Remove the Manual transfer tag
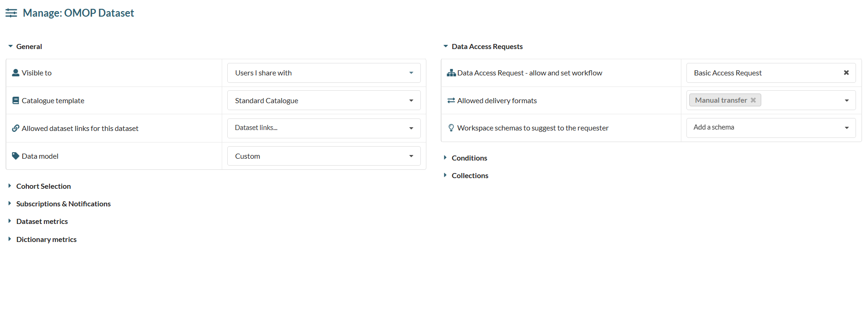868x310 pixels. [753, 100]
